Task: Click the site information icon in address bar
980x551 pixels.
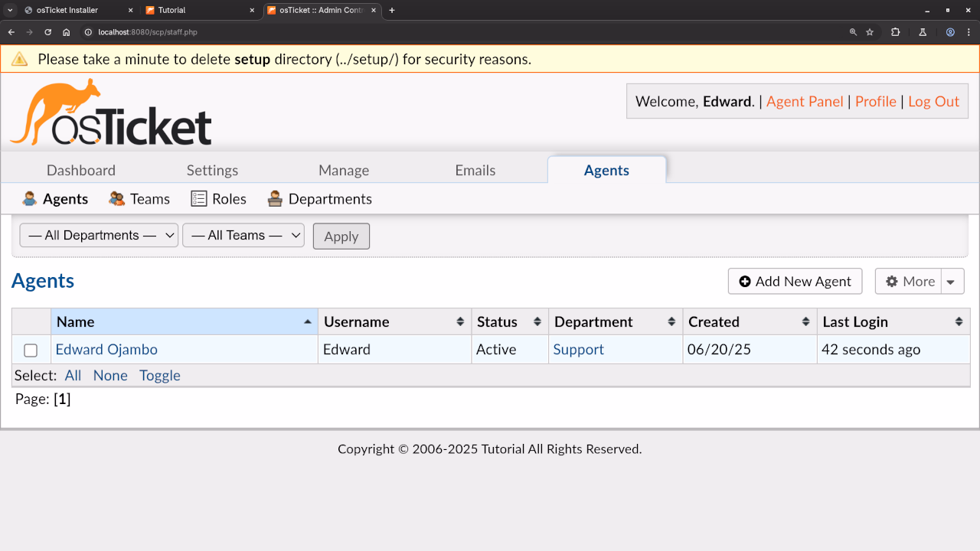Action: (x=88, y=32)
